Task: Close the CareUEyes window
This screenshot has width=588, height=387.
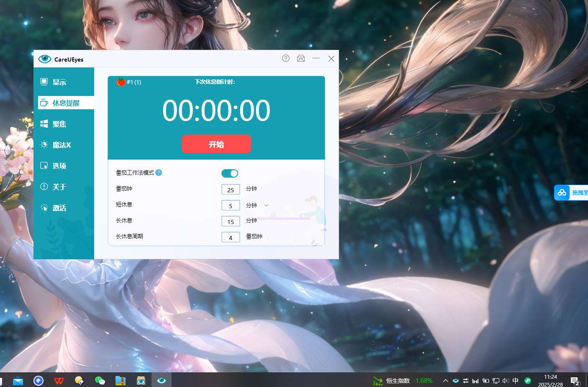Action: tap(331, 58)
